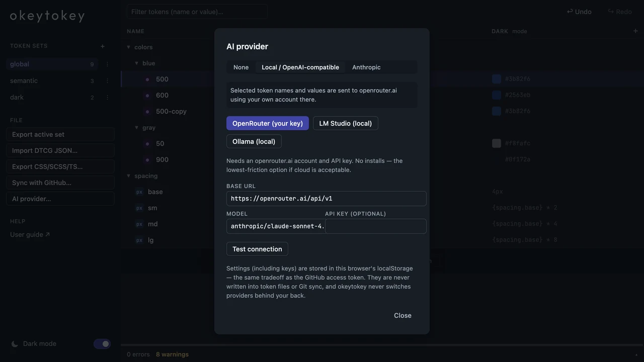Screen dimensions: 644x362
Task: Collapse the blue token group
Action: point(137,63)
